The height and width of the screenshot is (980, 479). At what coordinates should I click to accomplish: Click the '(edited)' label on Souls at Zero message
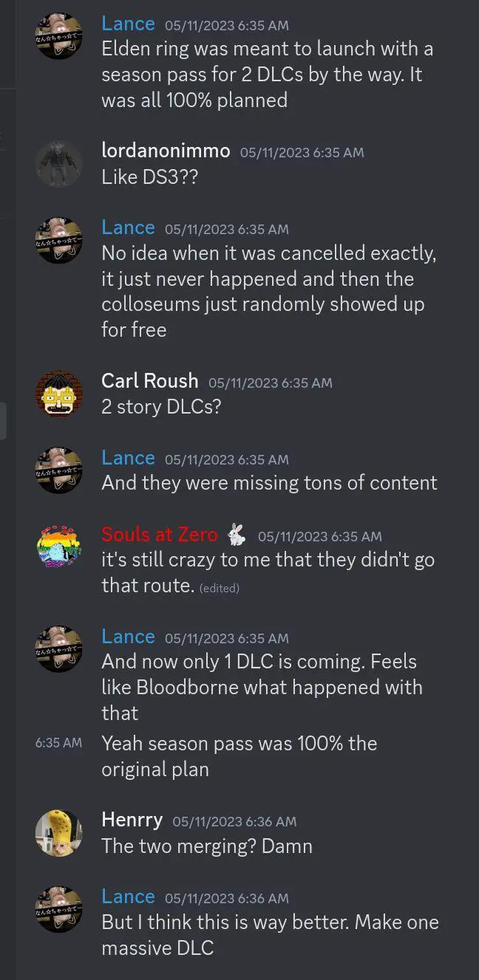pyautogui.click(x=220, y=589)
